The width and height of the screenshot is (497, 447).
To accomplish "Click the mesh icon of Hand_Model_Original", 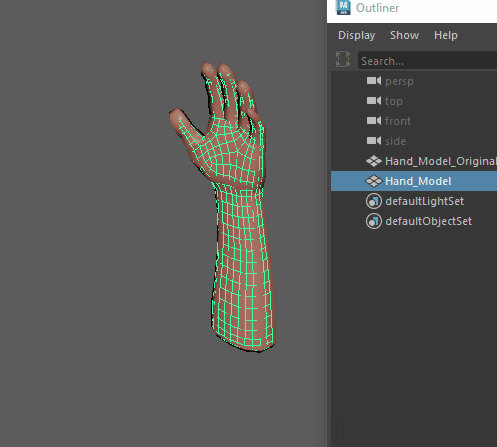I will click(x=374, y=161).
